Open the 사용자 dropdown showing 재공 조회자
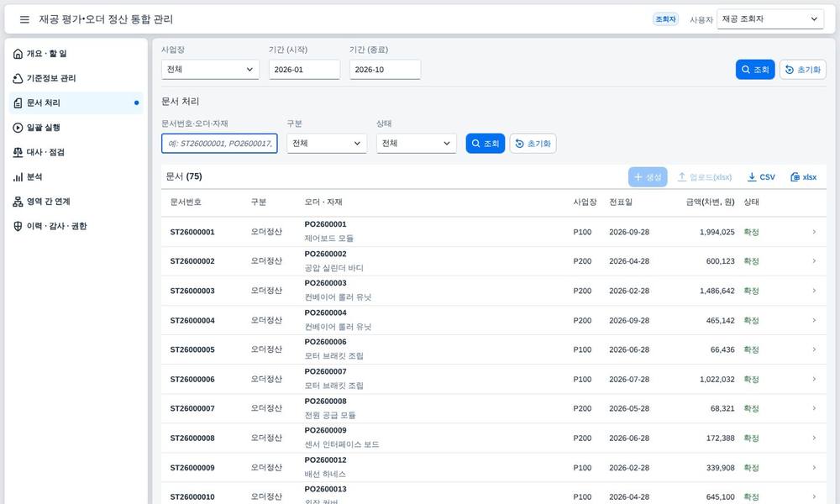 pos(769,19)
